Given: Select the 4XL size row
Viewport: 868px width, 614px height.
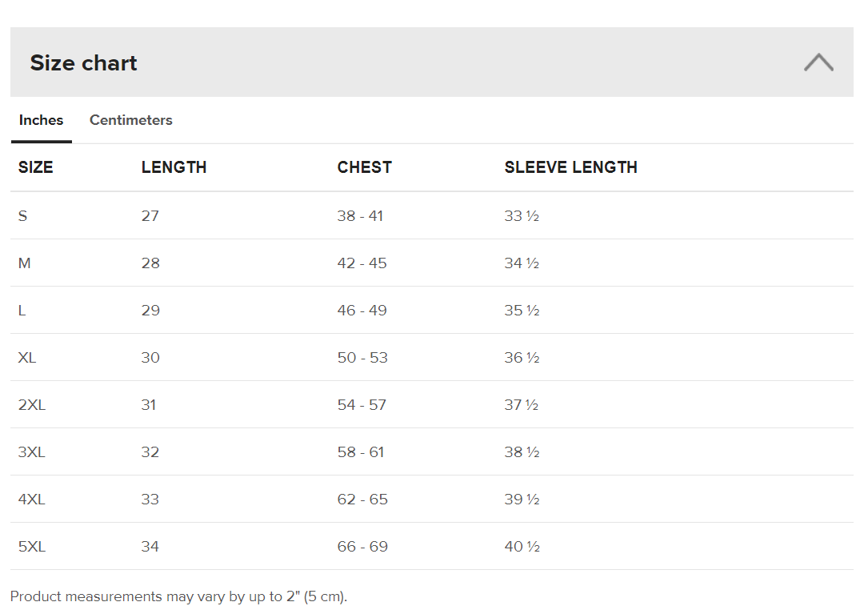Looking at the screenshot, I should (432, 499).
